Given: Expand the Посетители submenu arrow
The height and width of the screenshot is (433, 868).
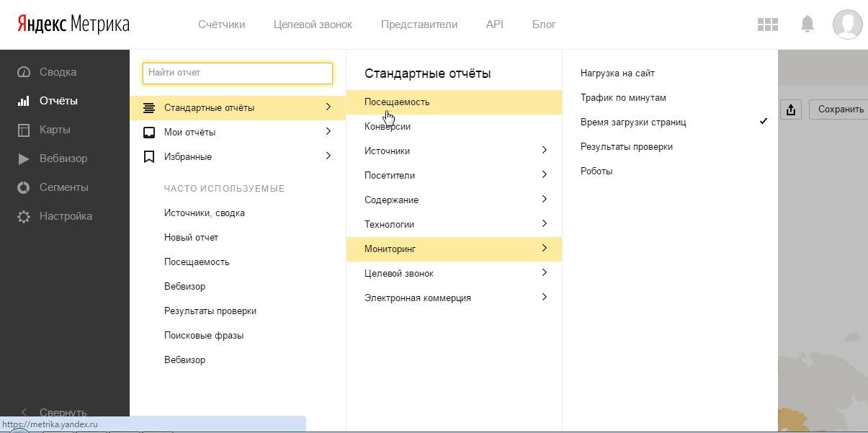Looking at the screenshot, I should pos(545,175).
